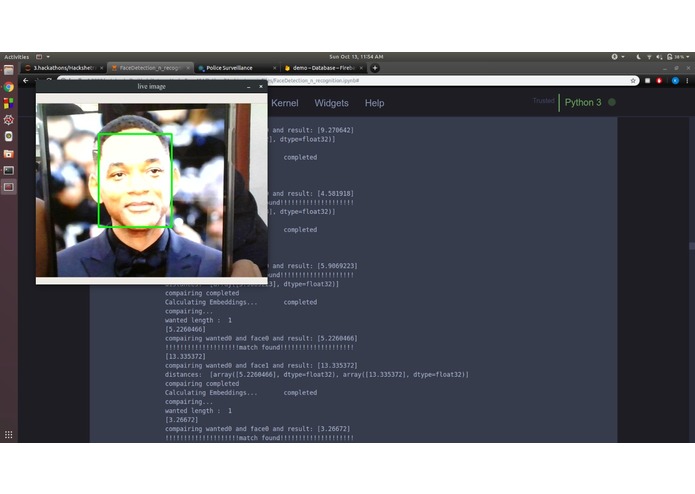Open the colorful blocks app in dock
The image size is (695, 494).
(x=8, y=103)
